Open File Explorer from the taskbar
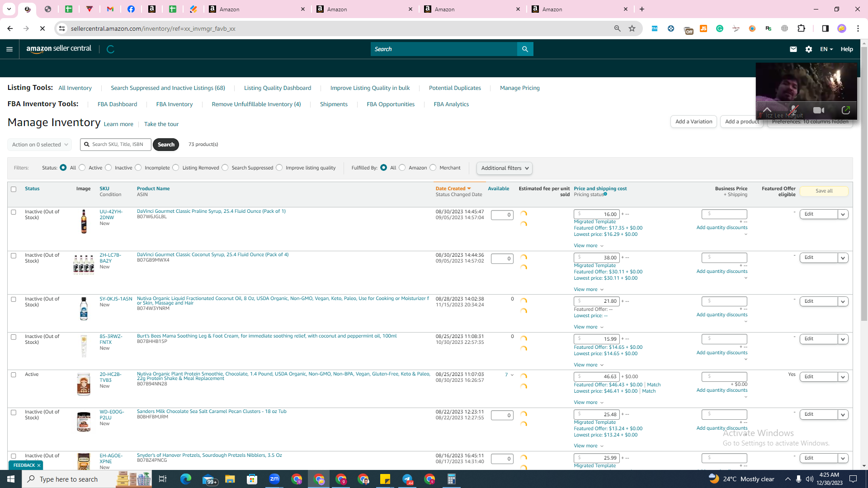Screen dimensions: 868x488 [x=230, y=479]
